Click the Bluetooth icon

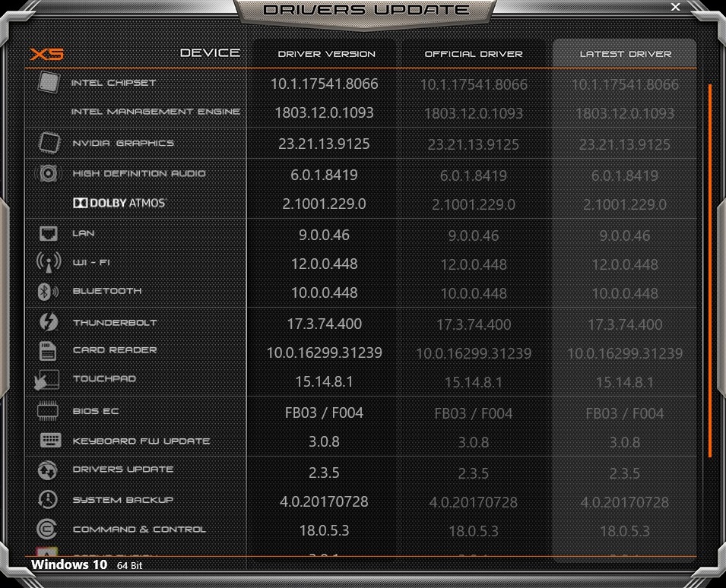click(48, 292)
